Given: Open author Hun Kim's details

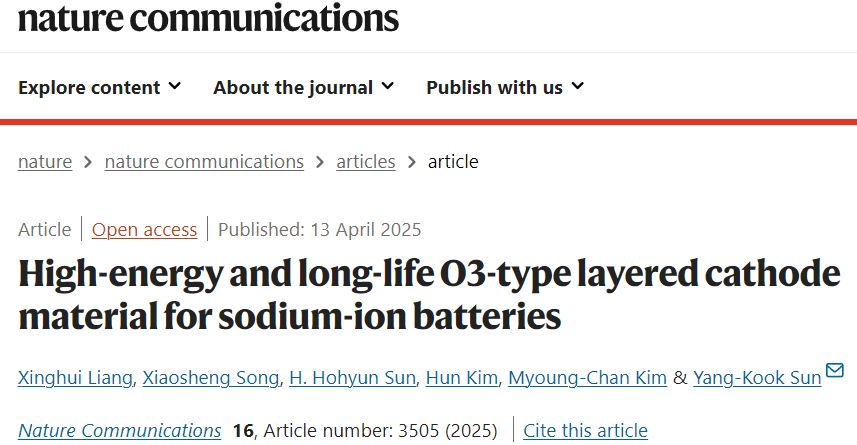Looking at the screenshot, I should (462, 378).
